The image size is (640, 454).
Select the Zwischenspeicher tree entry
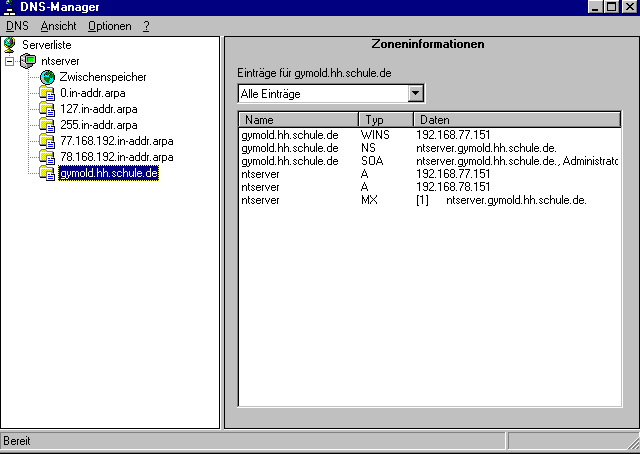pyautogui.click(x=102, y=77)
